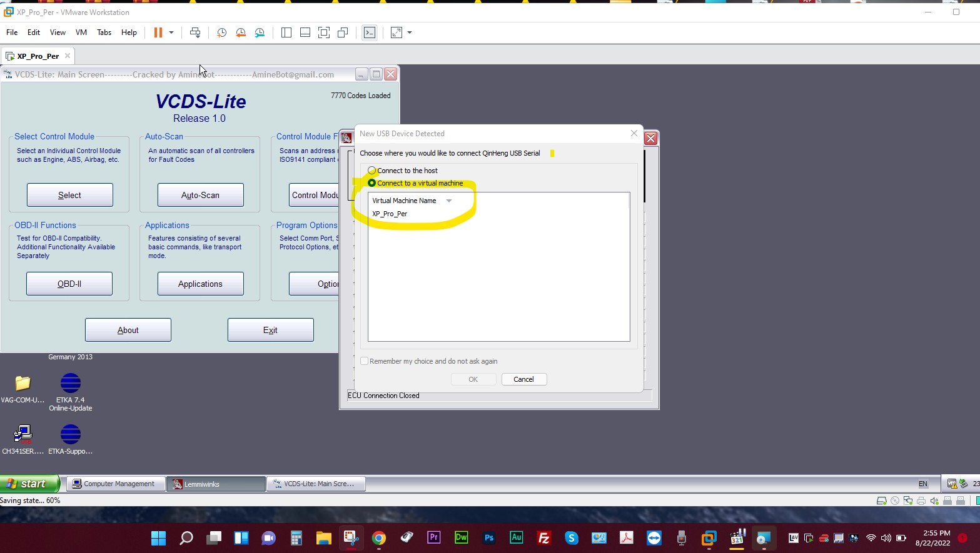The height and width of the screenshot is (553, 980).
Task: Open Adobe Photoshop from the taskbar
Action: pos(489,538)
